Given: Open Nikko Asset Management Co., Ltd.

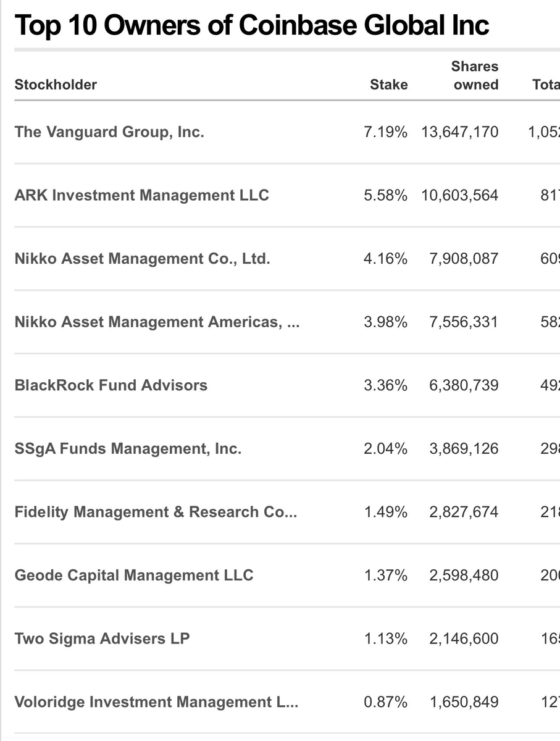Looking at the screenshot, I should click(x=143, y=259).
